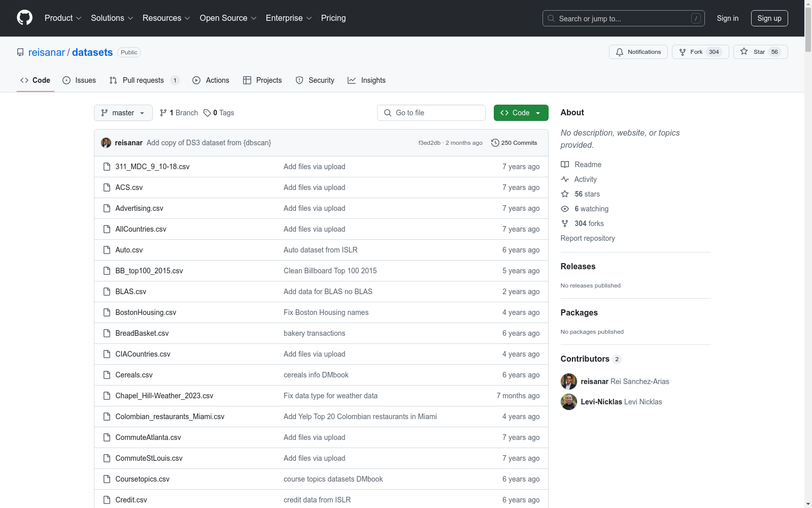Open the file 311_MDC_9_10-18.csv

[x=152, y=167]
